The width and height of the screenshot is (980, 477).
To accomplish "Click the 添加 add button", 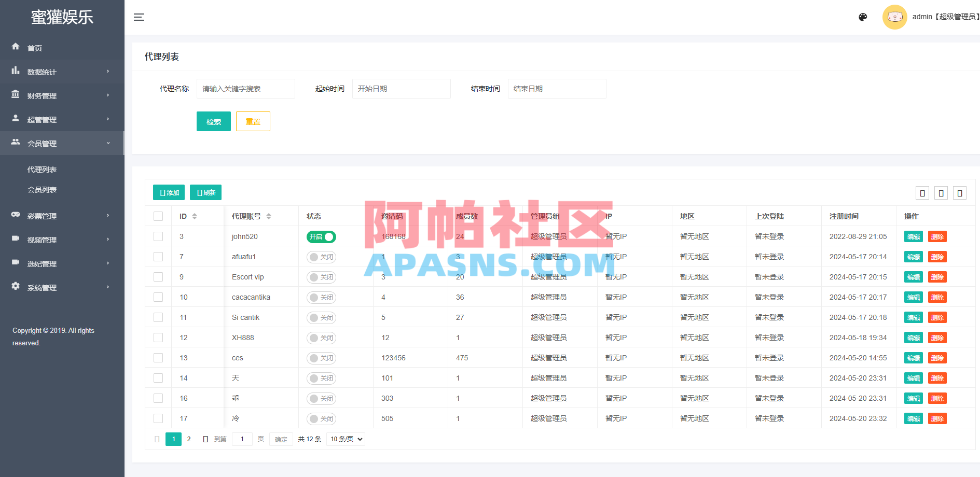I will pyautogui.click(x=168, y=192).
